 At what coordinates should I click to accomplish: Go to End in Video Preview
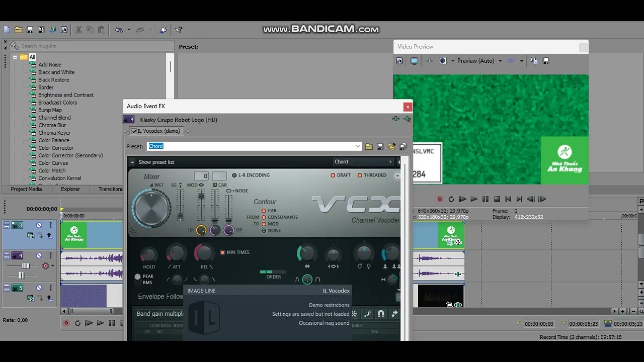(519, 199)
